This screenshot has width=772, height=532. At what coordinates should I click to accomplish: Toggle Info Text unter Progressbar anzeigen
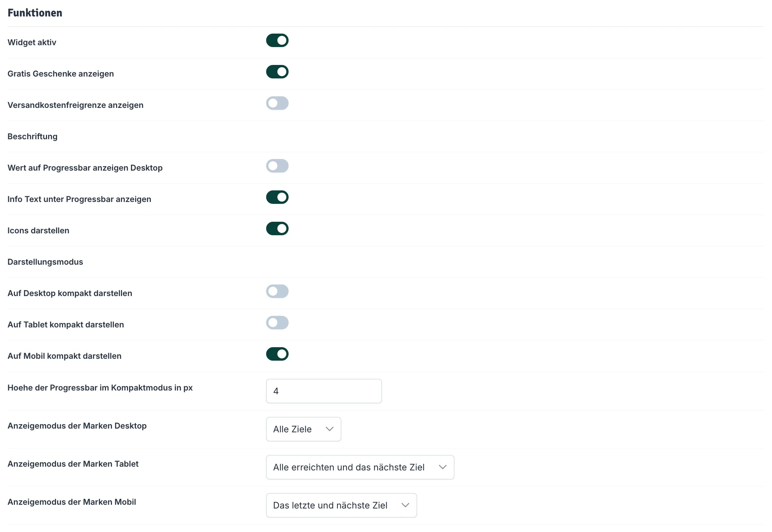pos(277,197)
